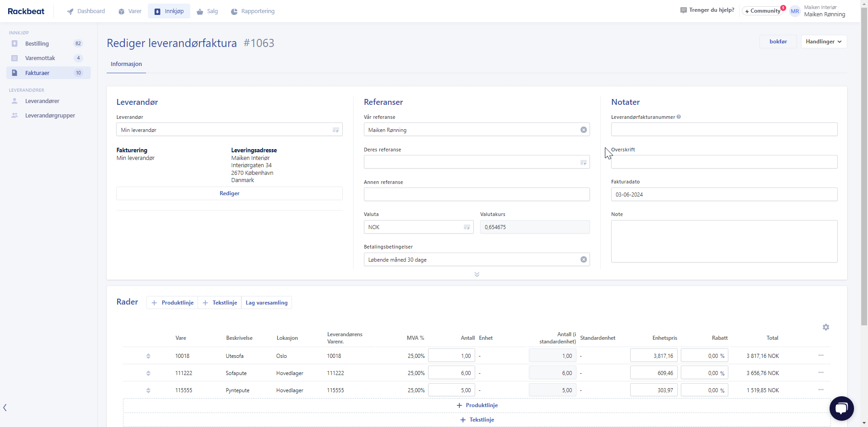Open the Varer menu
Image resolution: width=868 pixels, height=427 pixels.
pyautogui.click(x=130, y=11)
